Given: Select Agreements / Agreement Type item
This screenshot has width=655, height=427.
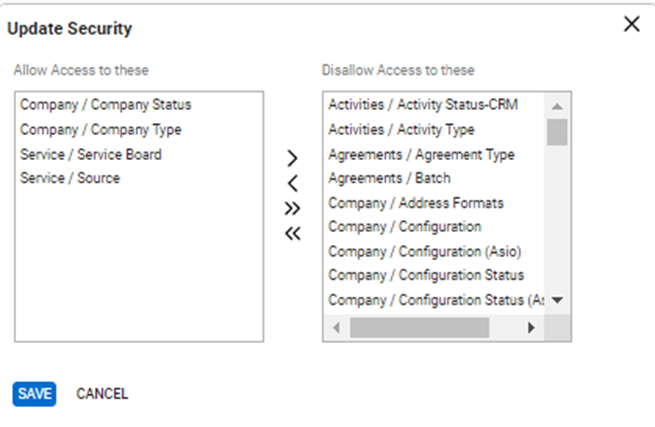Looking at the screenshot, I should (x=421, y=154).
